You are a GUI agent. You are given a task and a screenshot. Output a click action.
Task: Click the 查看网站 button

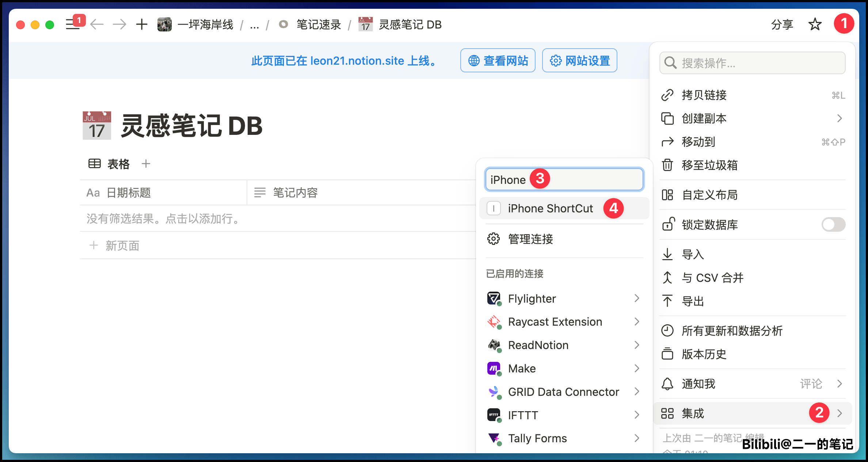pos(498,60)
